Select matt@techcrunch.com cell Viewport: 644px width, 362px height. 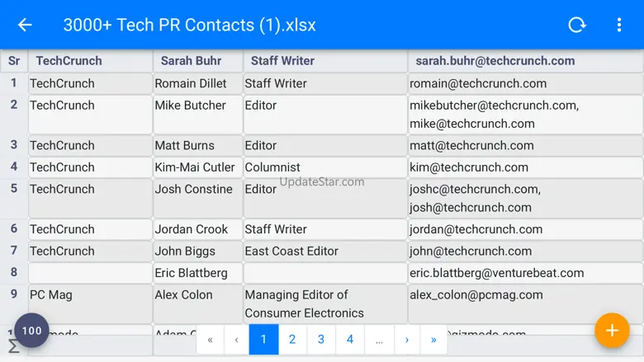(x=526, y=145)
